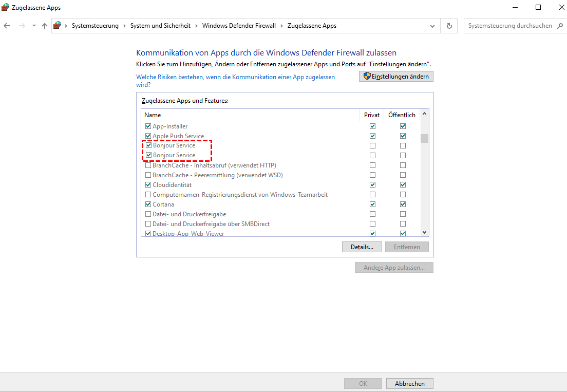Toggle Apple Push Service name checkbox

coord(148,136)
